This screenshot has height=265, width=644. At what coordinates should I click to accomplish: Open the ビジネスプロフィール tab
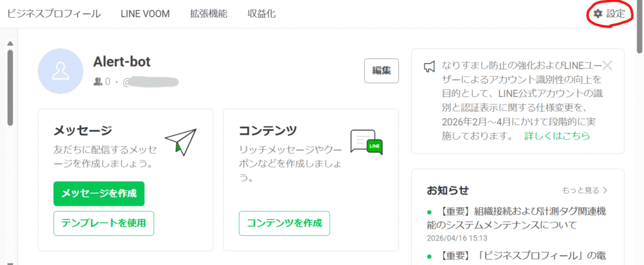pyautogui.click(x=54, y=14)
